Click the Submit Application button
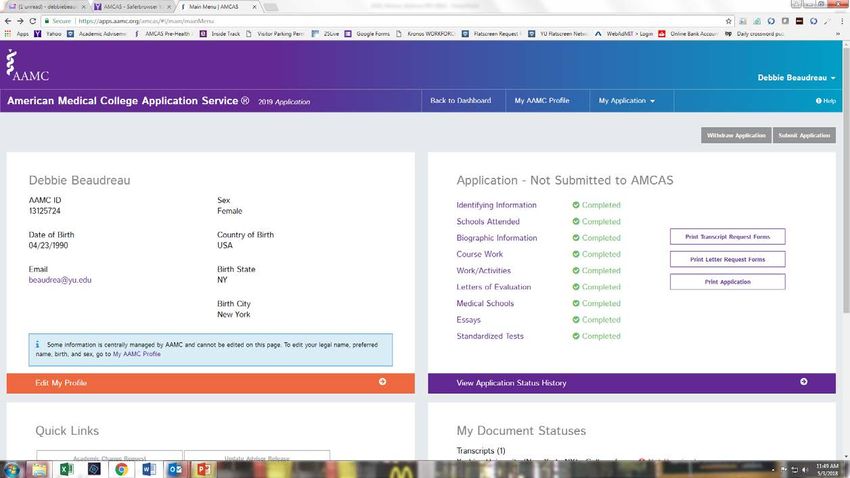The height and width of the screenshot is (478, 850). click(x=804, y=135)
